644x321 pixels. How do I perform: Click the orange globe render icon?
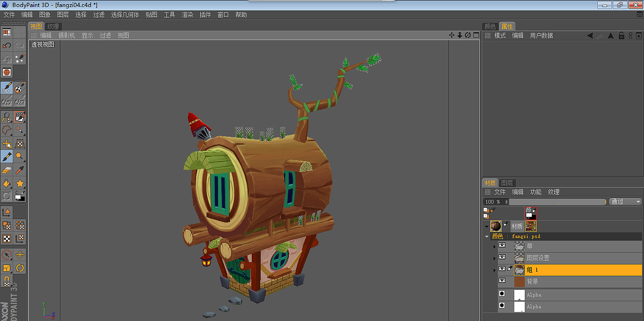7,72
